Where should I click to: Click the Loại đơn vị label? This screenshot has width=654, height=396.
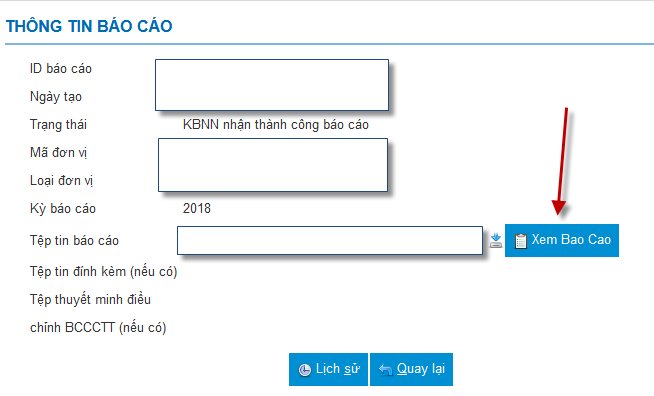point(61,181)
